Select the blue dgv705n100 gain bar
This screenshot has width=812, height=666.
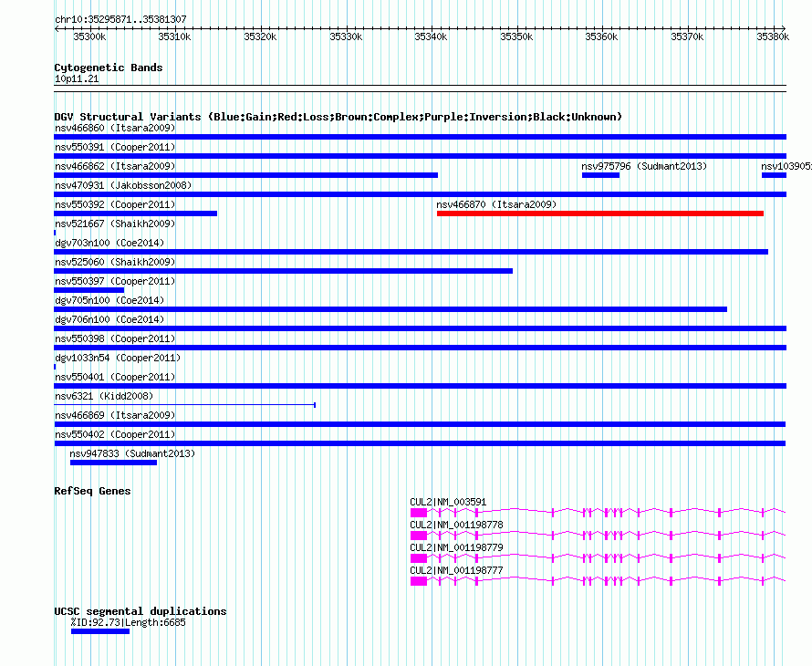coord(390,309)
